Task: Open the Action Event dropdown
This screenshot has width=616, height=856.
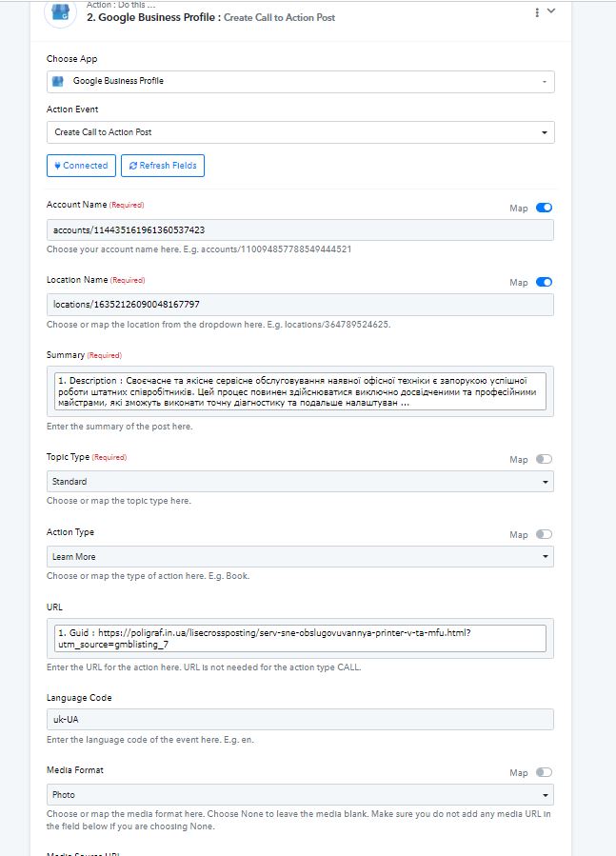Action: (301, 132)
